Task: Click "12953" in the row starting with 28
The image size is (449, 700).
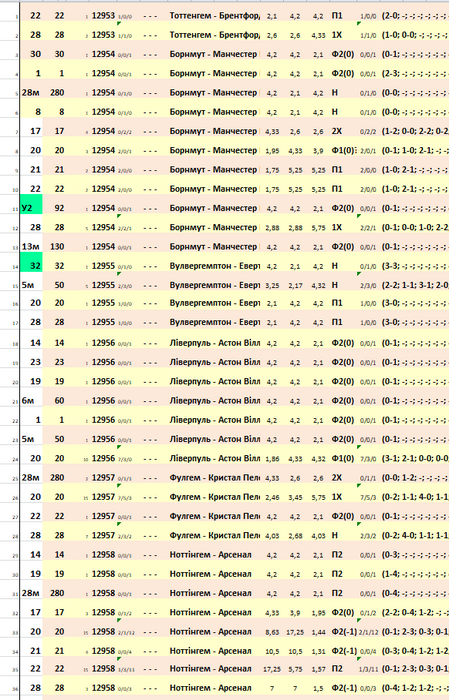Action: pos(103,35)
